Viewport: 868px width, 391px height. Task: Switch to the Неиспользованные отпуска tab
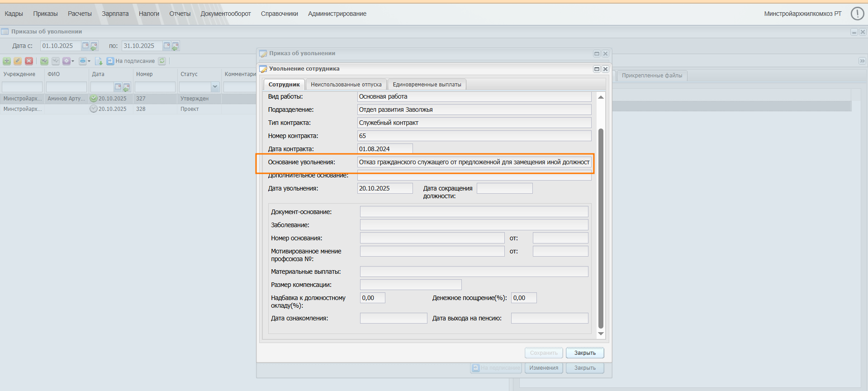click(346, 85)
